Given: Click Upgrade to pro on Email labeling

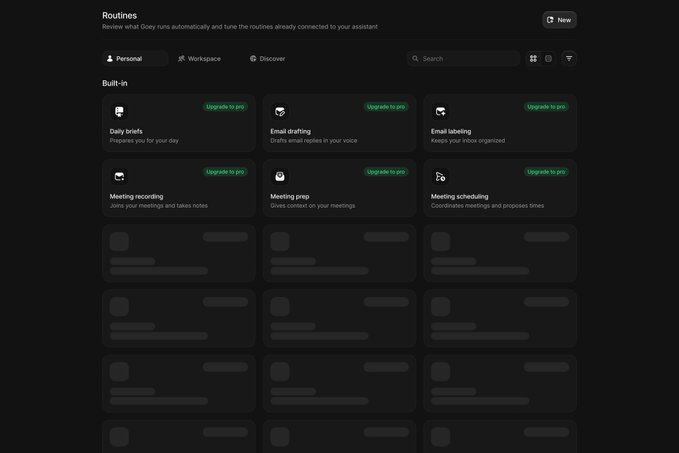Looking at the screenshot, I should click(x=546, y=107).
